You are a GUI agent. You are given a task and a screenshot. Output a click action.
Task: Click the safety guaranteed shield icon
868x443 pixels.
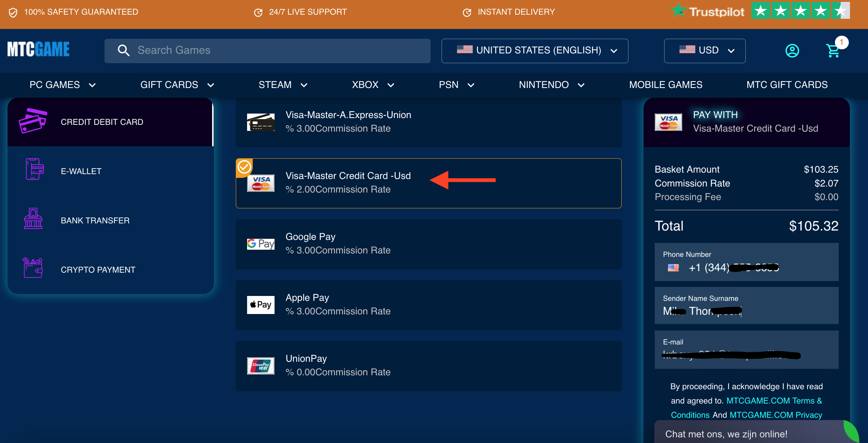(13, 13)
